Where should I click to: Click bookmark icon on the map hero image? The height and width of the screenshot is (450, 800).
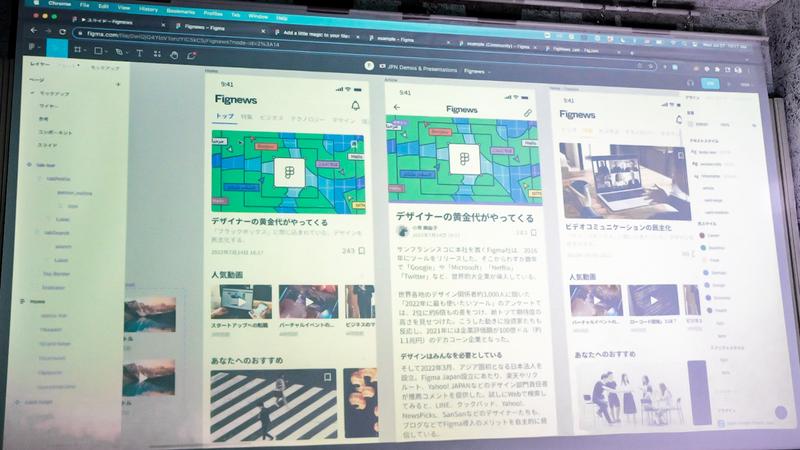pyautogui.click(x=354, y=144)
